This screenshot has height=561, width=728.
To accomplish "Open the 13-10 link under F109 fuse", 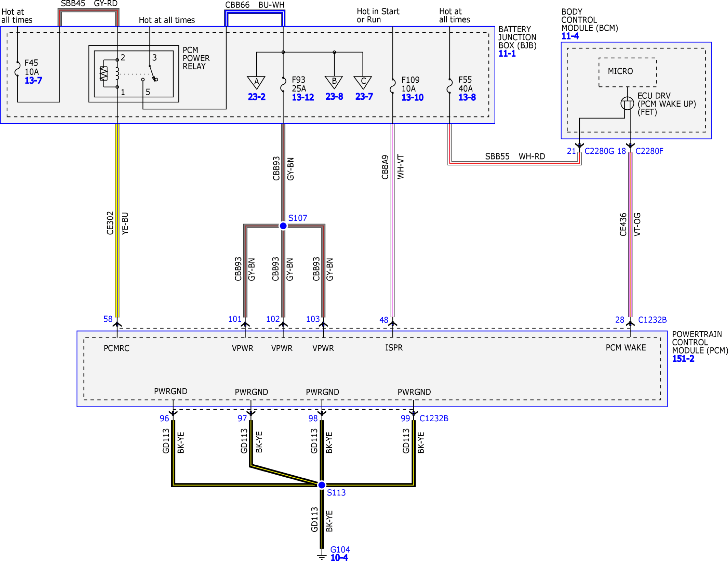I will point(412,98).
